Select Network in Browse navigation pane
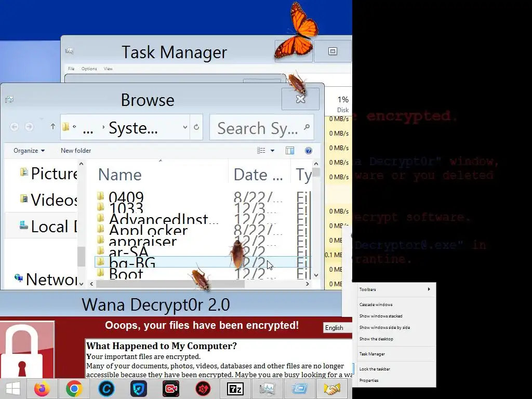The height and width of the screenshot is (399, 532). tap(46, 279)
